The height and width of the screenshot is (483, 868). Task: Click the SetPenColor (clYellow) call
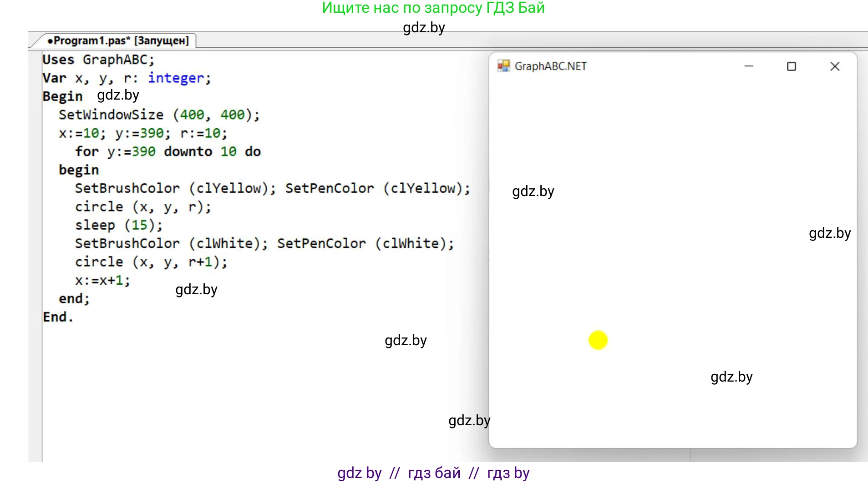(x=377, y=188)
